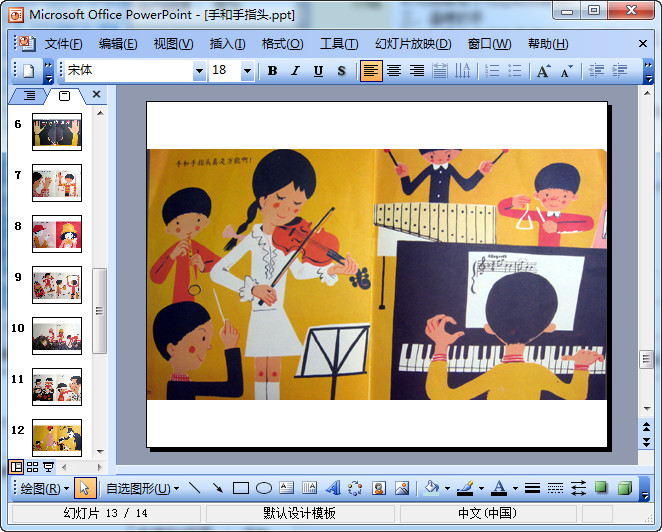Toggle underline formatting
The image size is (662, 532).
pos(318,71)
